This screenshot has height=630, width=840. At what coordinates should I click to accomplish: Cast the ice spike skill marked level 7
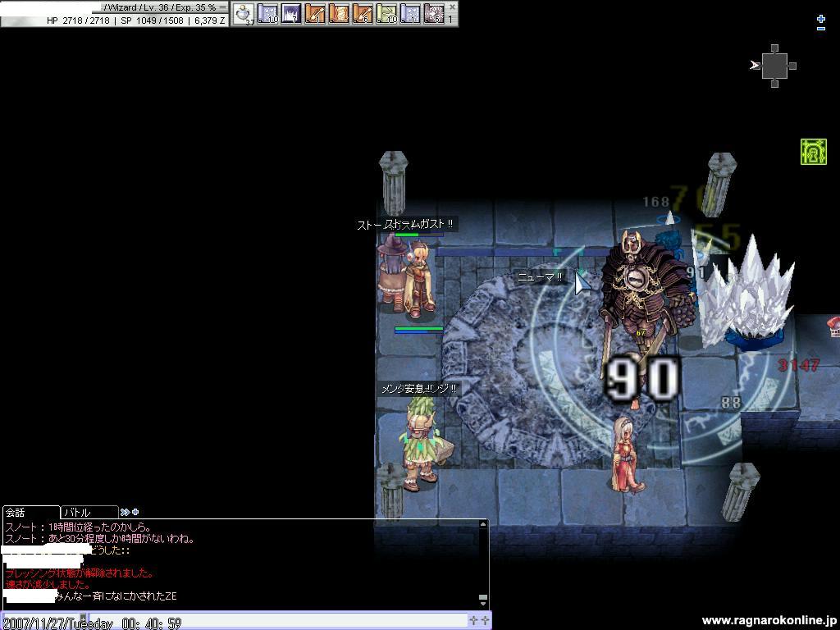click(291, 13)
